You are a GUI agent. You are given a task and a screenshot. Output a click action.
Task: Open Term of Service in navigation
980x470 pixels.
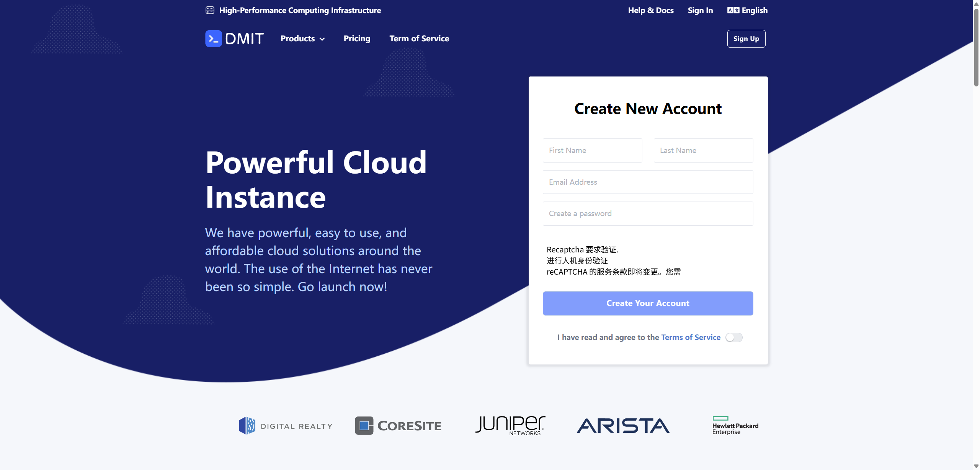tap(419, 39)
